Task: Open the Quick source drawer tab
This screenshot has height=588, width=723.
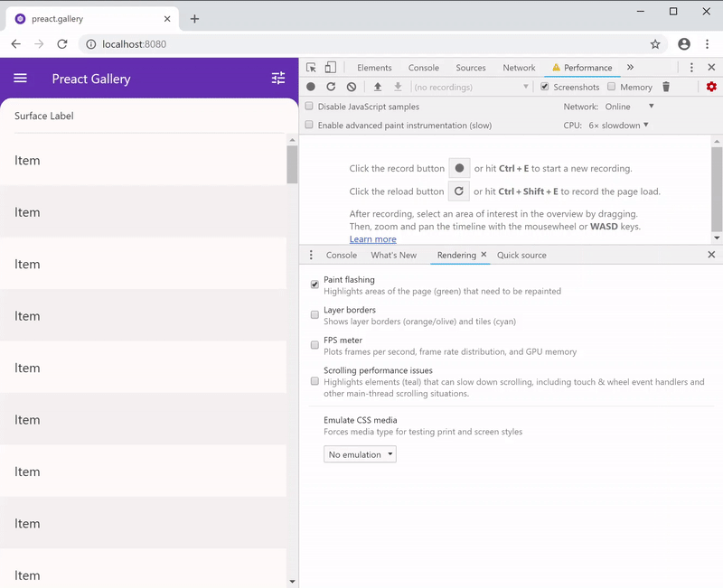Action: point(521,255)
